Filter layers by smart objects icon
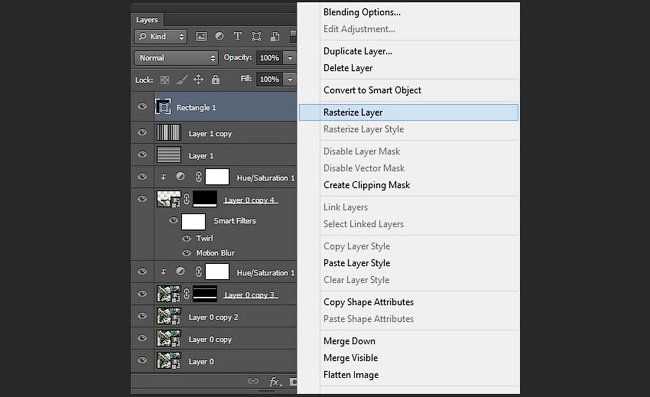 [x=275, y=36]
